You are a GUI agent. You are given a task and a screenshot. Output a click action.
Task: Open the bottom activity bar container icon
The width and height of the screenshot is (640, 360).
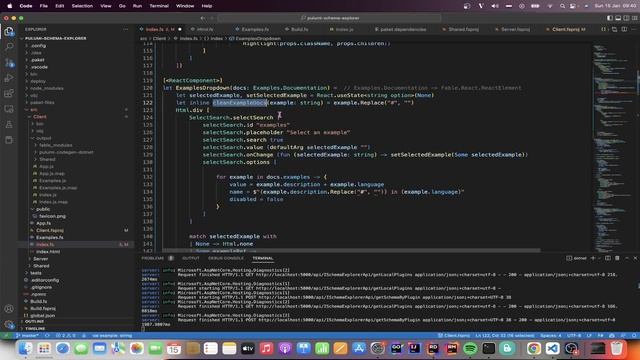[x=9, y=140]
